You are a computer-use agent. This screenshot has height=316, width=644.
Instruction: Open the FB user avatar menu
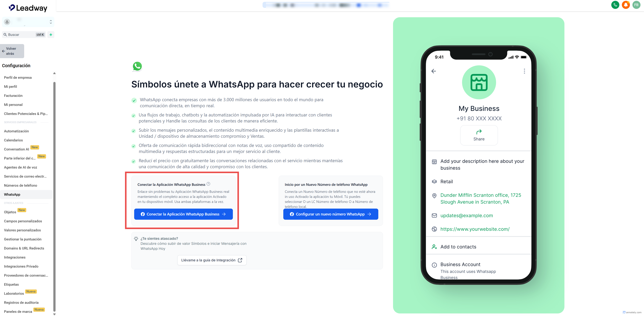pyautogui.click(x=636, y=5)
